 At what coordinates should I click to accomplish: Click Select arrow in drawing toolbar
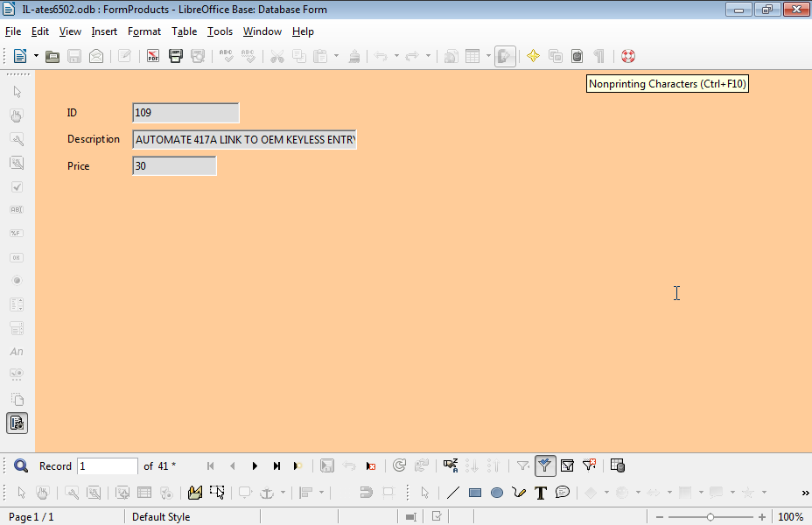point(425,493)
